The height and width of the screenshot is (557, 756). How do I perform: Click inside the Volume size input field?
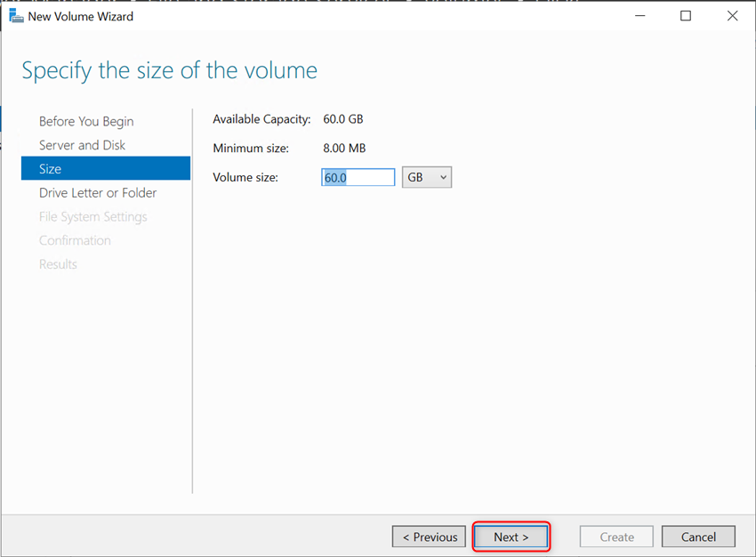(x=358, y=176)
